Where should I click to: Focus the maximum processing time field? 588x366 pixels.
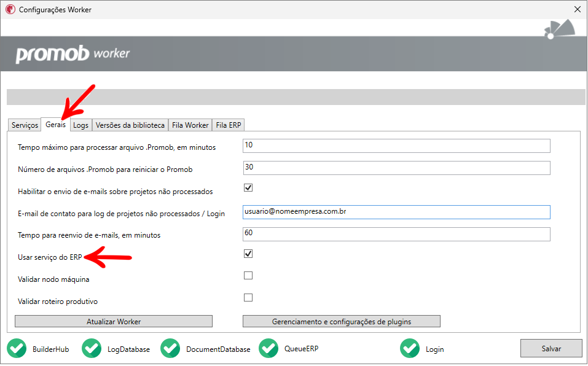pos(396,146)
